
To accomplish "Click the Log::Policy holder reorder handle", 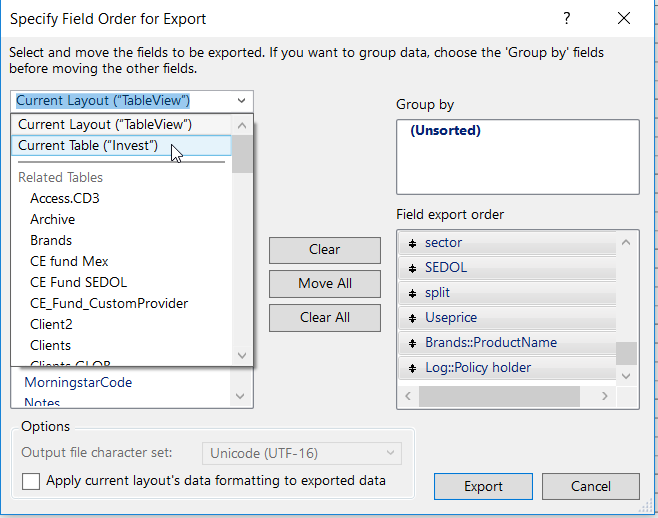I will (412, 368).
